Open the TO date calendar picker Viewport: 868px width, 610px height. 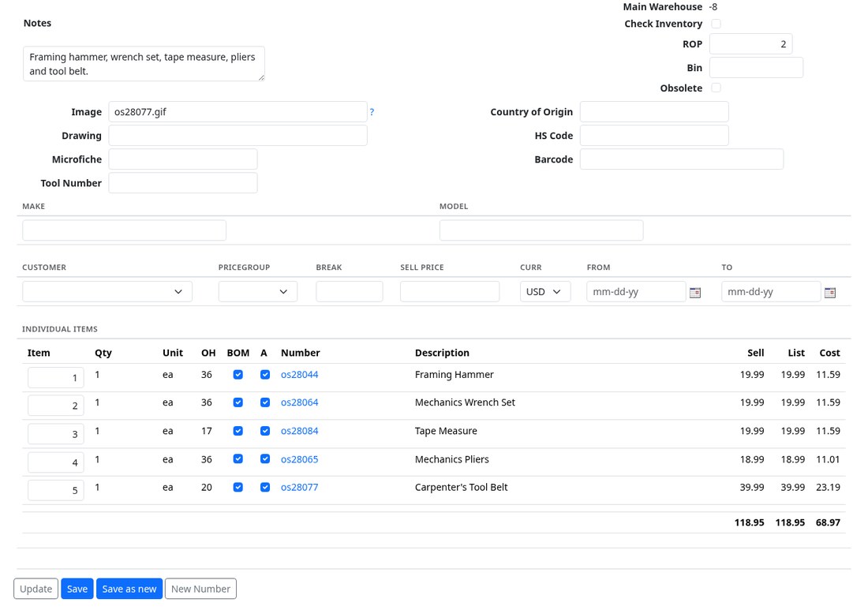pyautogui.click(x=829, y=292)
